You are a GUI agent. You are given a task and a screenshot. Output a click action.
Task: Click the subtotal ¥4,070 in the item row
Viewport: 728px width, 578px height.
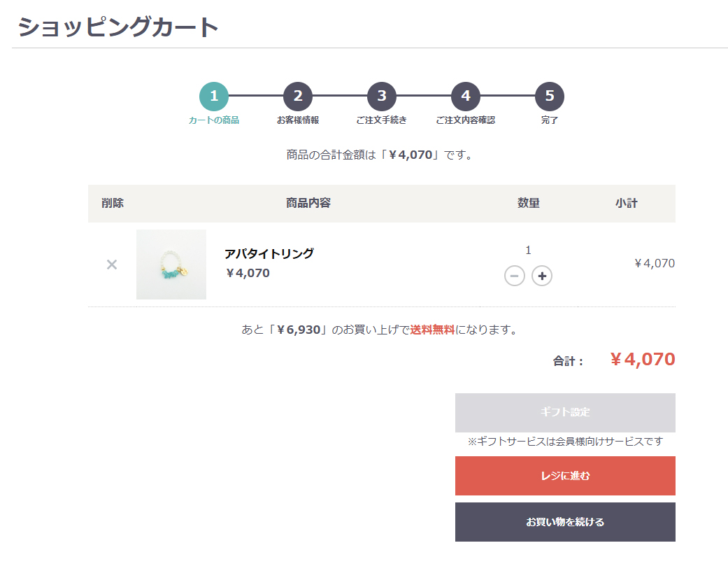click(655, 263)
